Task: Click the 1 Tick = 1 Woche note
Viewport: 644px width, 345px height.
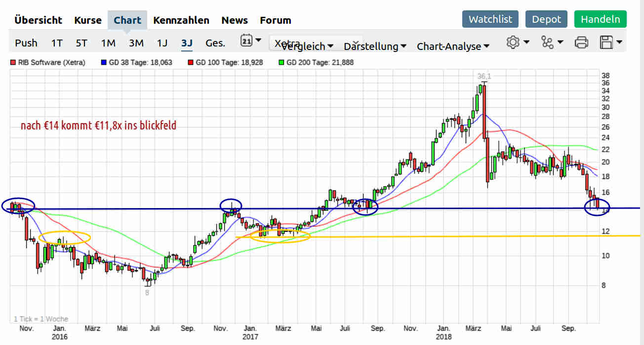Action: click(41, 319)
